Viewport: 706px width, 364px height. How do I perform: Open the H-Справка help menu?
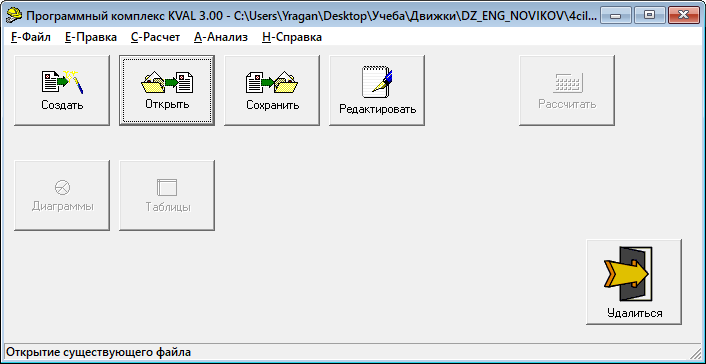tap(292, 37)
